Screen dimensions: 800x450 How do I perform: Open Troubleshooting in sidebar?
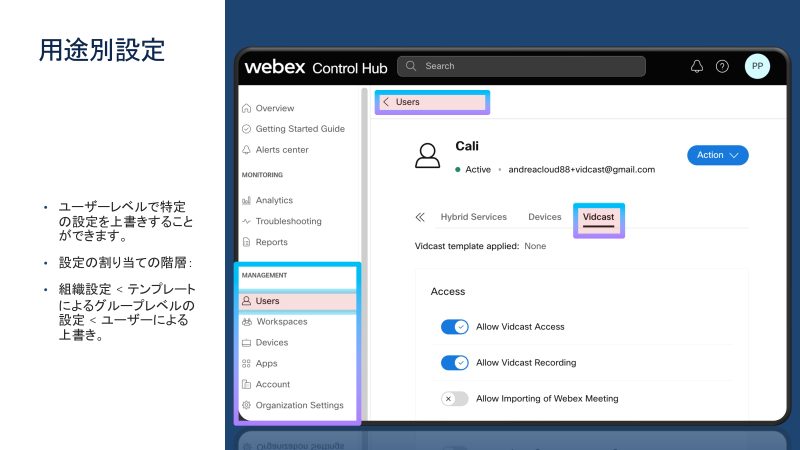[x=288, y=221]
